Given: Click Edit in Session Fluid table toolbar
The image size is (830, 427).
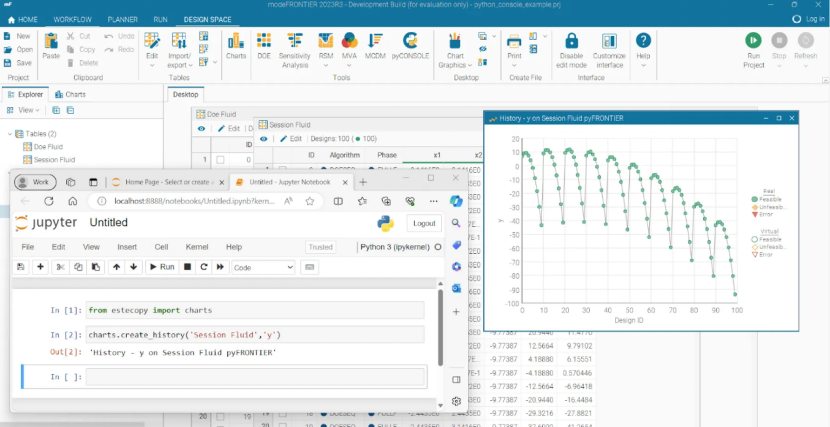Looking at the screenshot, I should (x=291, y=139).
